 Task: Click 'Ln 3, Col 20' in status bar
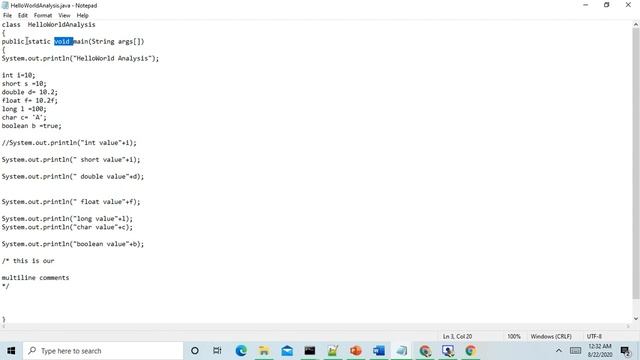457,336
